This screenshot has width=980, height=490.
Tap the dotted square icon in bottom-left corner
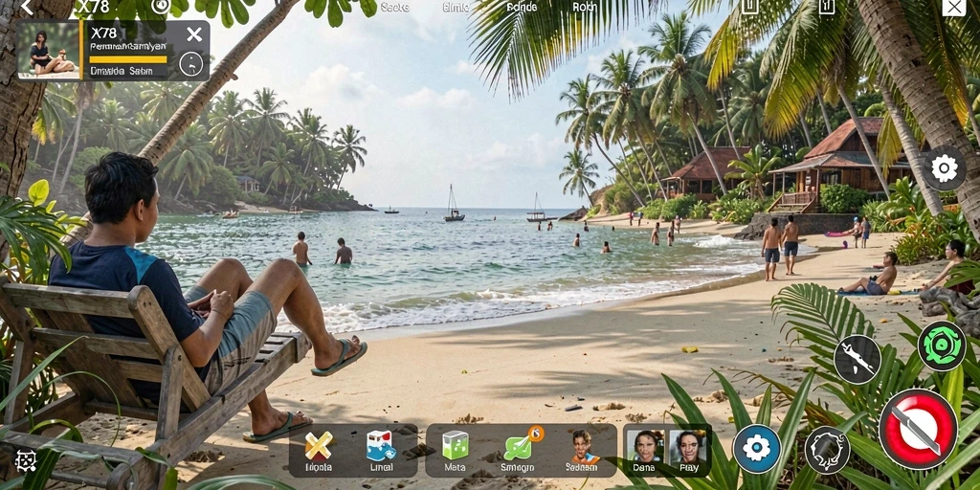pos(26,461)
